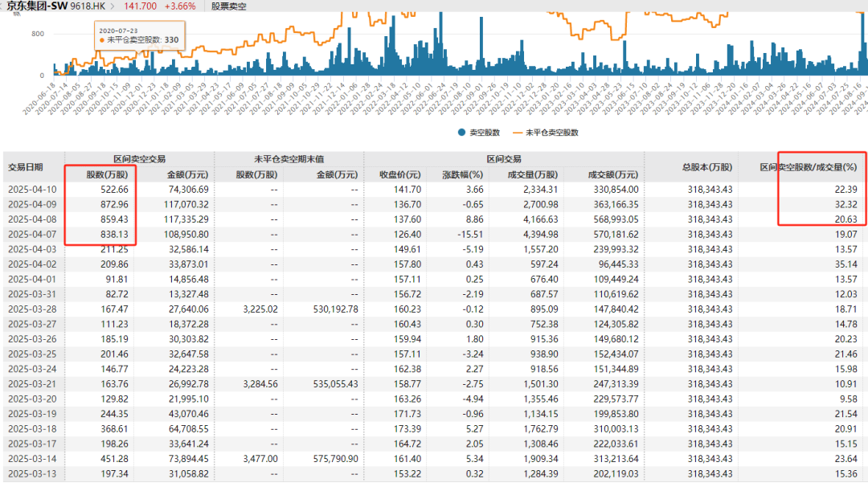Viewport: 868px width, 487px height.
Task: Click the short ratio cell 35.14
Action: click(845, 264)
